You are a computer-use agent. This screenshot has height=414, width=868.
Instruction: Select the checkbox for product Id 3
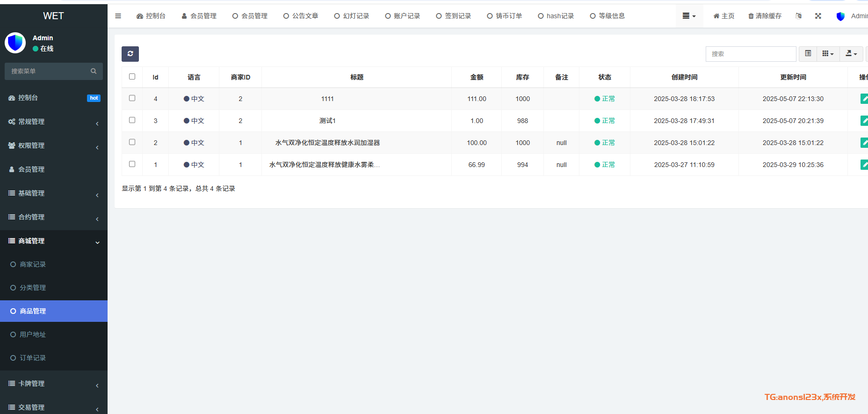(132, 120)
